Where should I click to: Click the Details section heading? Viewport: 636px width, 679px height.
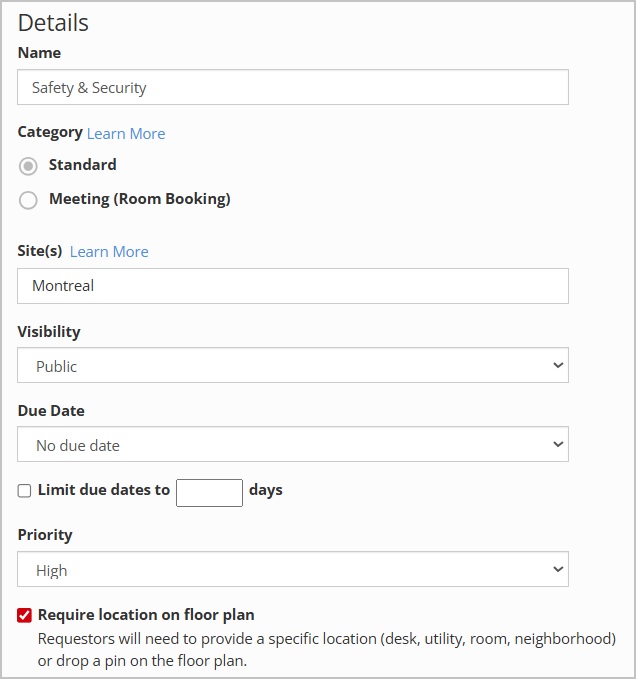(x=53, y=23)
